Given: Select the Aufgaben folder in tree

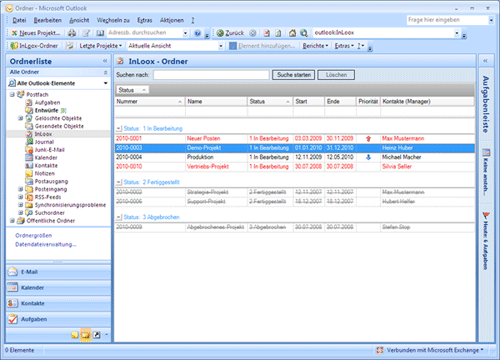Looking at the screenshot, I should (47, 103).
